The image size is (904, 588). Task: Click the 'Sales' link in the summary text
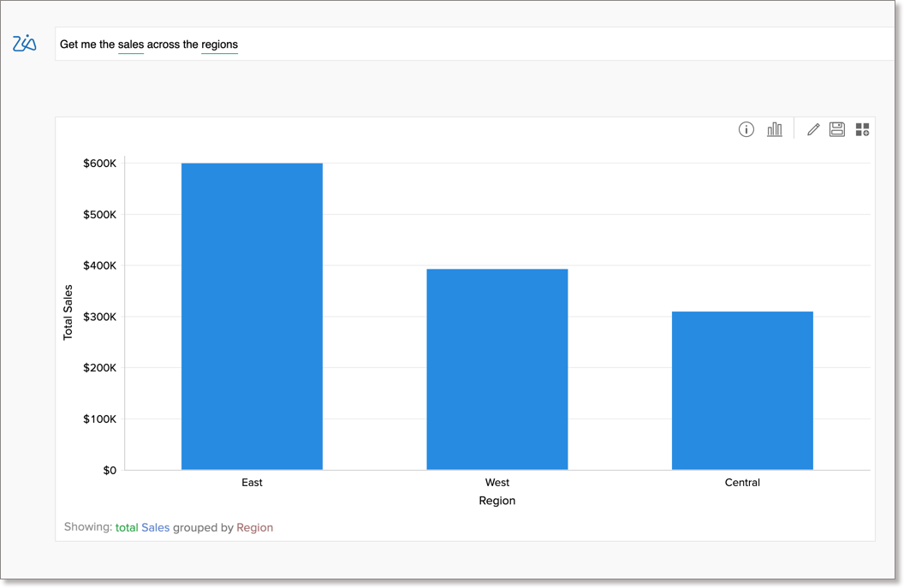pos(155,527)
